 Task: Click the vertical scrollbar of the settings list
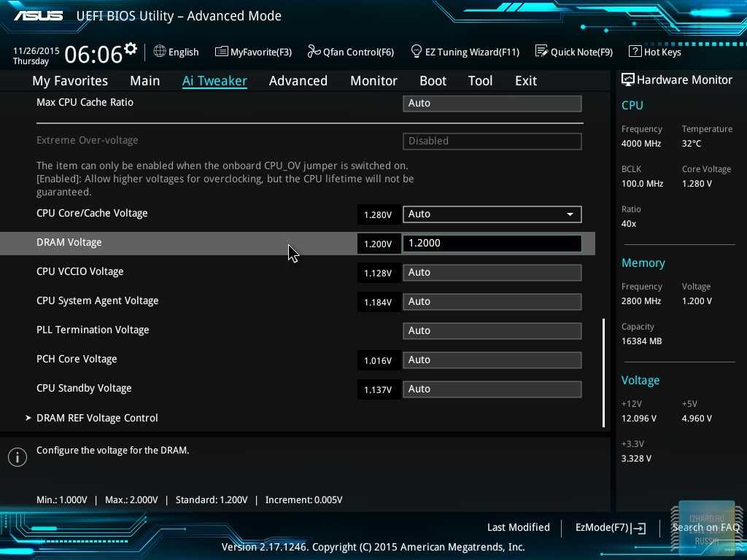point(603,372)
